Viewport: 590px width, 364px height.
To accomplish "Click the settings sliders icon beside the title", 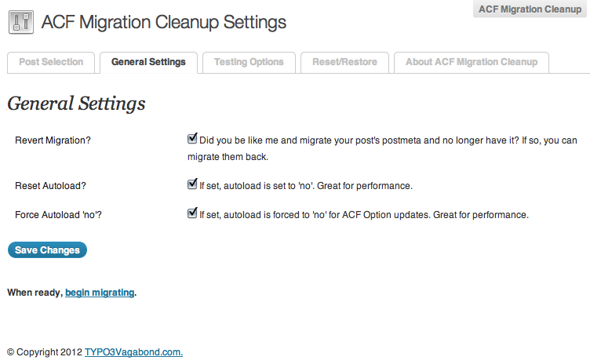I will (x=21, y=22).
